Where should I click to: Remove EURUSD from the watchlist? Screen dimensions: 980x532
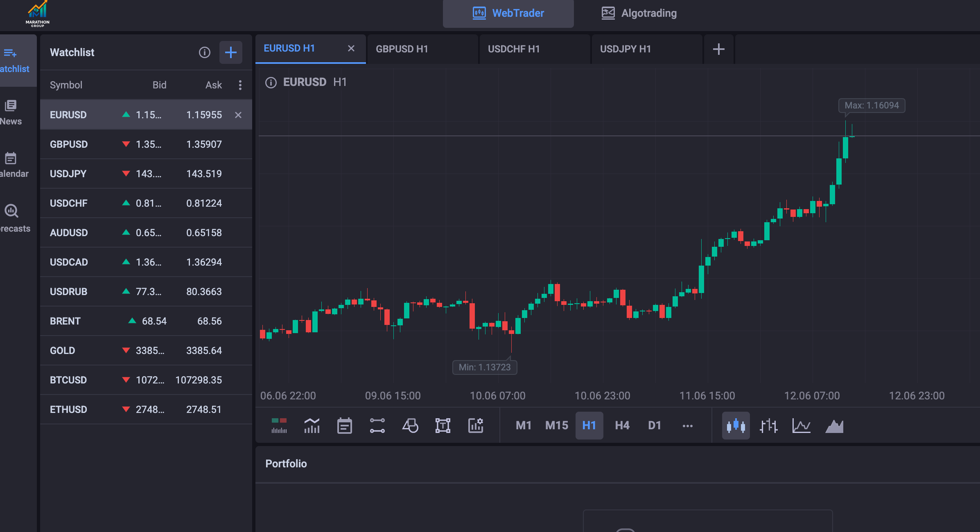(238, 115)
